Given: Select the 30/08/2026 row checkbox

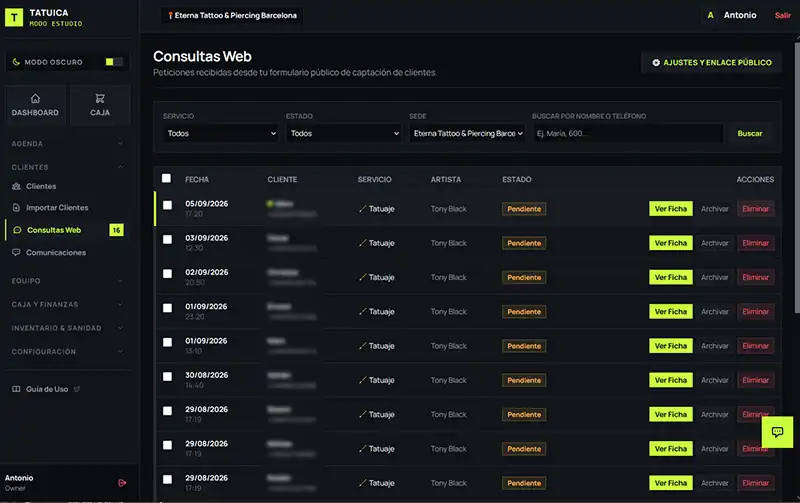Looking at the screenshot, I should pyautogui.click(x=167, y=376).
